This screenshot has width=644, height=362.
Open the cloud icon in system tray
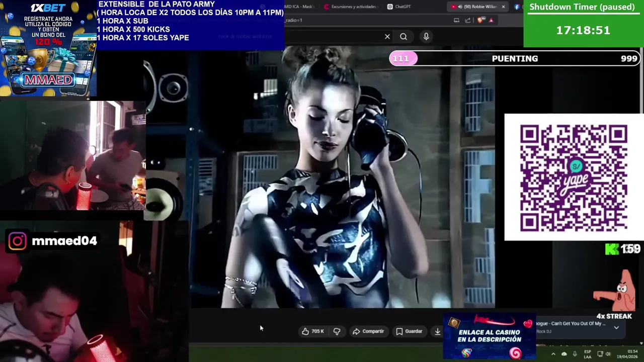pos(564,354)
